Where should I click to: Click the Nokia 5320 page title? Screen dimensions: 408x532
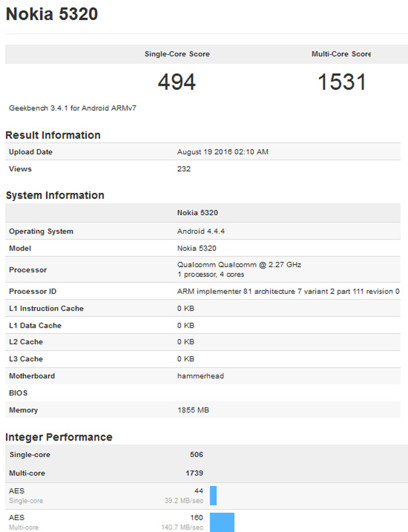point(52,14)
